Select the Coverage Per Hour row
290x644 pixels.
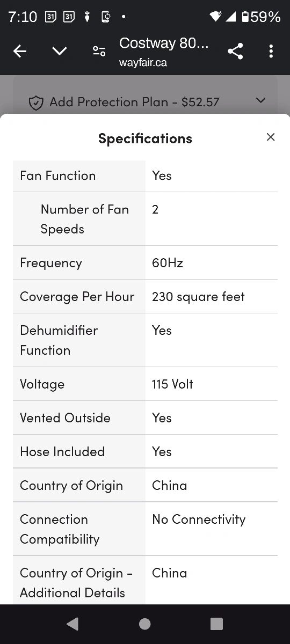tap(145, 297)
